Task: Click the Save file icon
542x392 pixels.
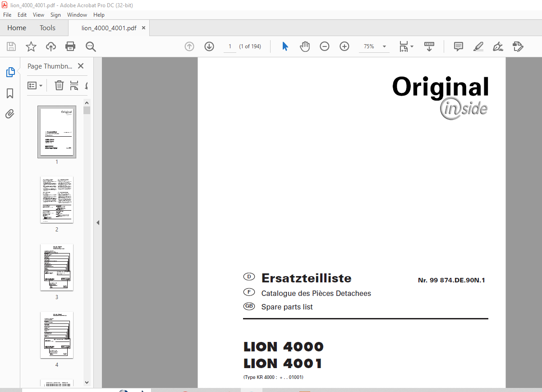Action: (11, 46)
